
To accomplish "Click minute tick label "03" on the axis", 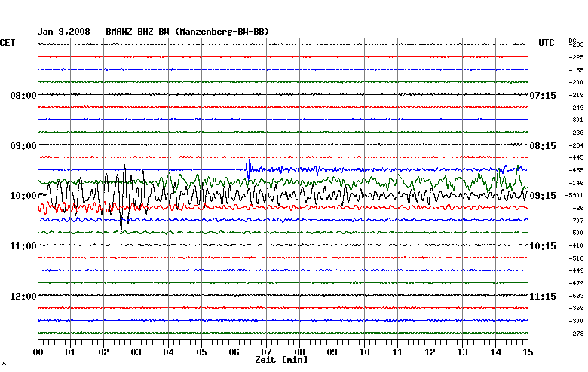I will pos(136,352).
